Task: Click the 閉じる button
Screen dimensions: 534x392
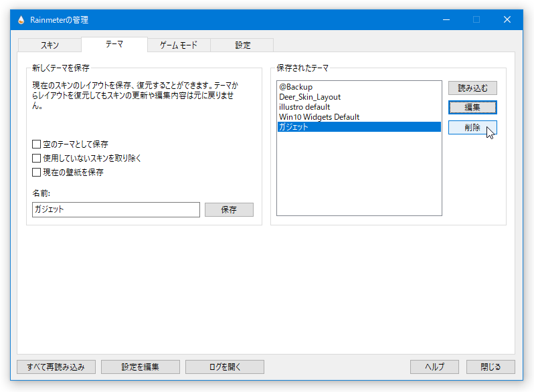Action: [491, 367]
